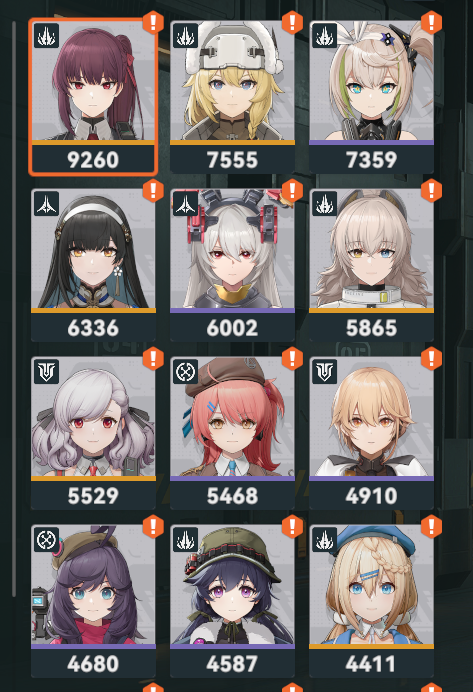Image resolution: width=473 pixels, height=692 pixels.
Task: Select the silver-haired character with power 6002
Action: [x=232, y=265]
